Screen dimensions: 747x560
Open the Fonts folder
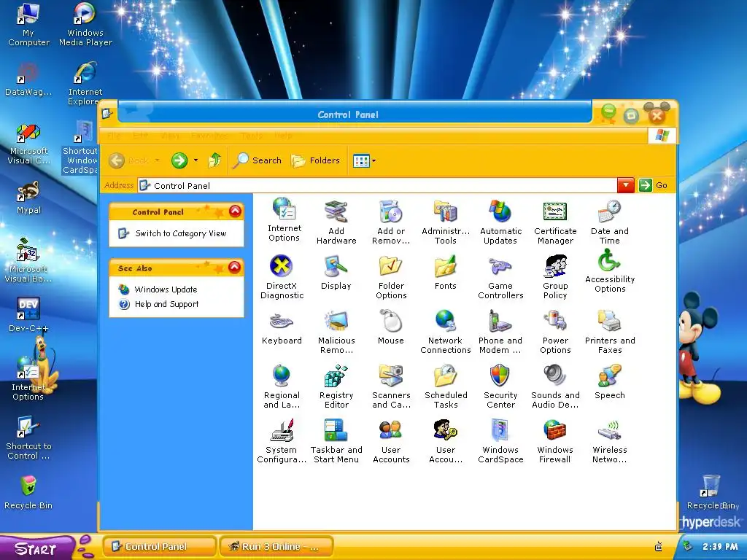pyautogui.click(x=446, y=273)
